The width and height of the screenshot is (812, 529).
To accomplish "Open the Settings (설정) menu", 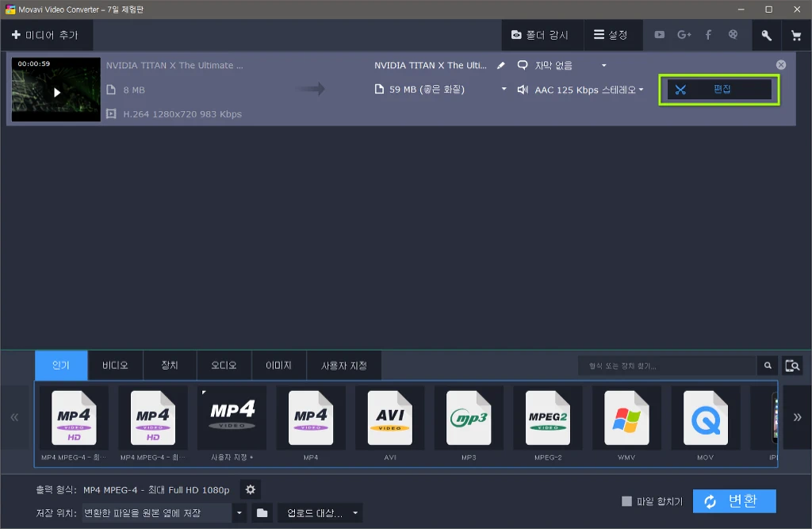I will (611, 35).
